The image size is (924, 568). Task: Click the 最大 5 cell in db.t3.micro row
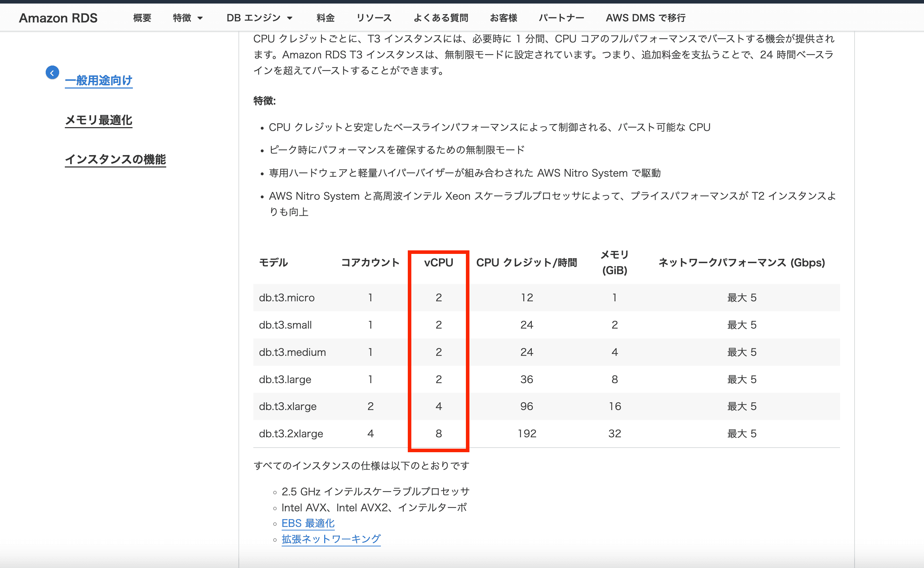coord(742,297)
